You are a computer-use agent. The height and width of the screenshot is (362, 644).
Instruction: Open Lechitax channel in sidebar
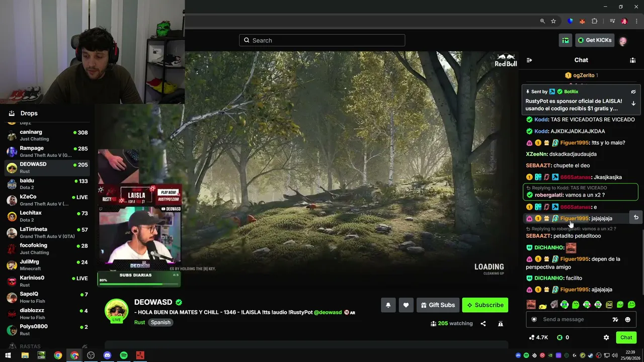pyautogui.click(x=46, y=216)
